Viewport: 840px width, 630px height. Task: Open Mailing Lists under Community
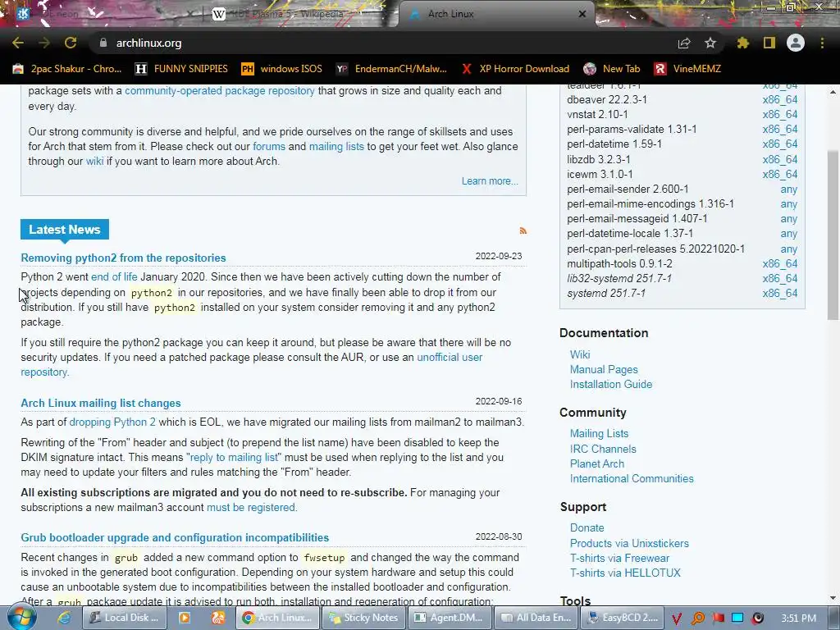pos(599,433)
